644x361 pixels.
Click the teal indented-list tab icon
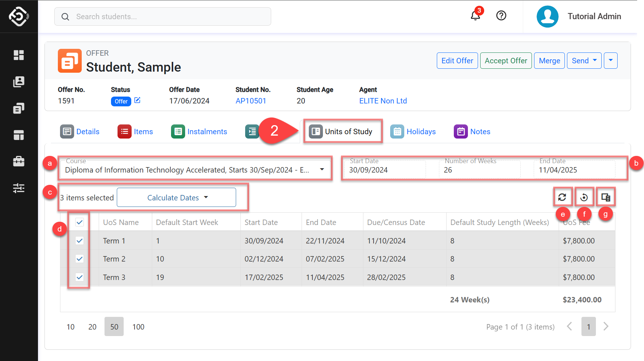point(252,132)
